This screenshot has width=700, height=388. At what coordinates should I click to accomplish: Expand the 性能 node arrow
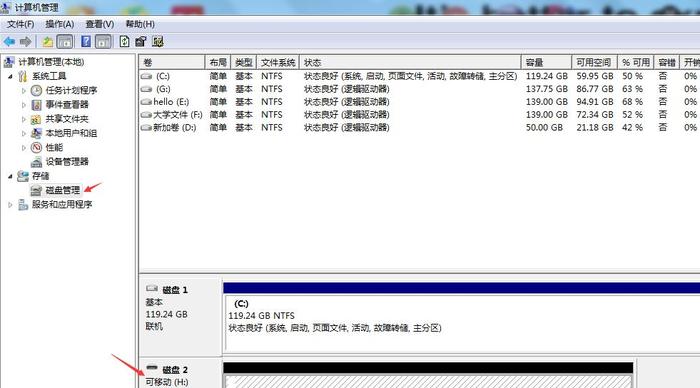(24, 148)
